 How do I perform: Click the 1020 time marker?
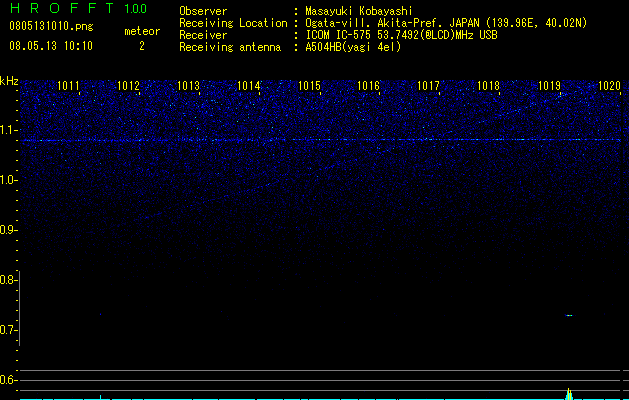point(609,86)
